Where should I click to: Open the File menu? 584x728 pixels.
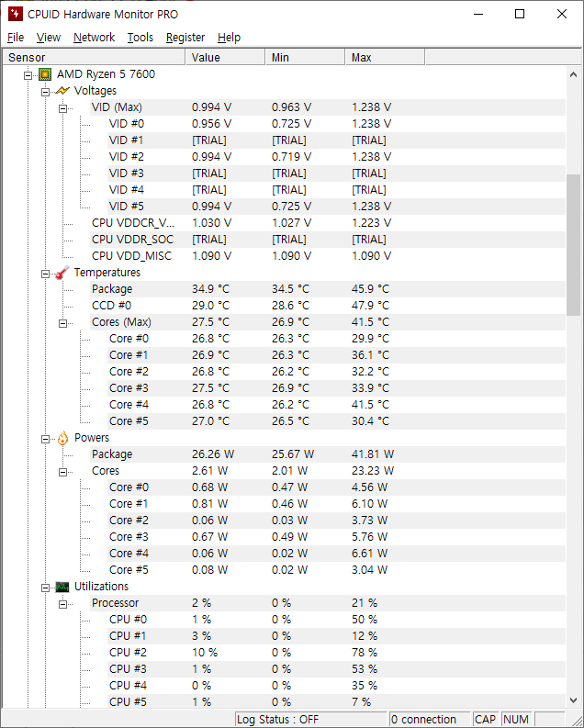click(x=16, y=37)
